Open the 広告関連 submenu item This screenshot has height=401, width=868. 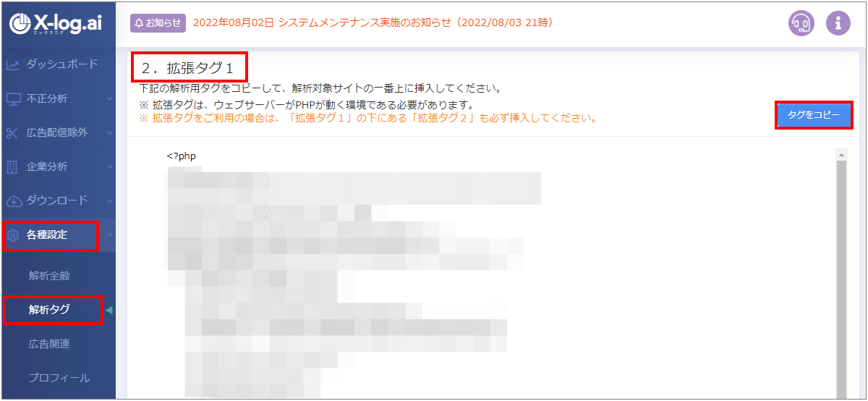point(49,344)
